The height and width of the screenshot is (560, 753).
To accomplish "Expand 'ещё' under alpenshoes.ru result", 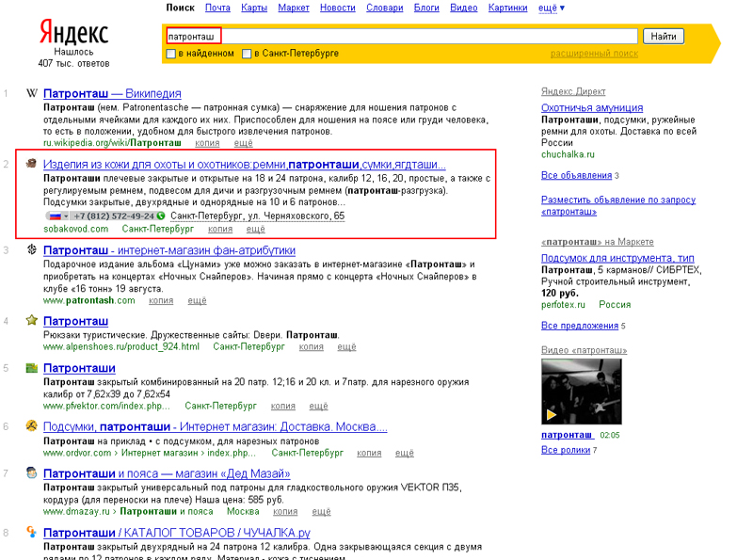I will tap(346, 346).
